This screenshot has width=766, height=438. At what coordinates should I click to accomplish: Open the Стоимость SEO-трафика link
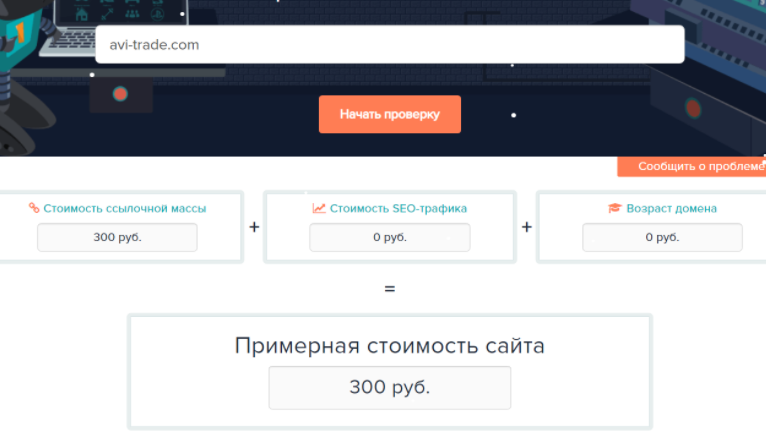click(x=398, y=209)
